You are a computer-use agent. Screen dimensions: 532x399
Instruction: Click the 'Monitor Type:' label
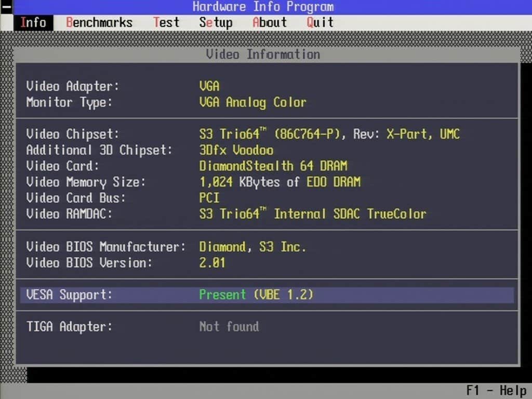tap(69, 102)
